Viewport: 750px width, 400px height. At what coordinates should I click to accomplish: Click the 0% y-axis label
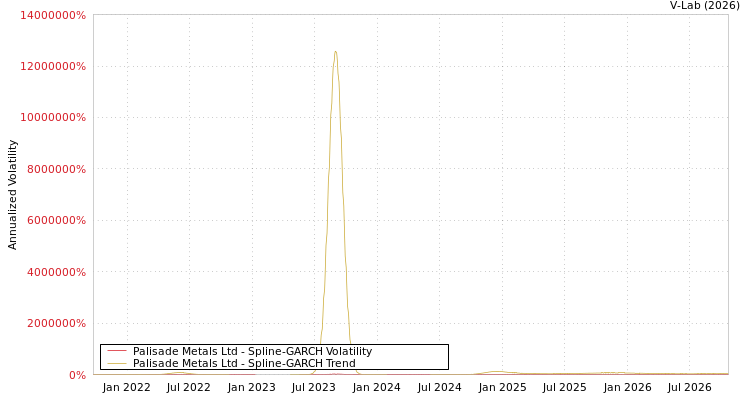coord(77,375)
